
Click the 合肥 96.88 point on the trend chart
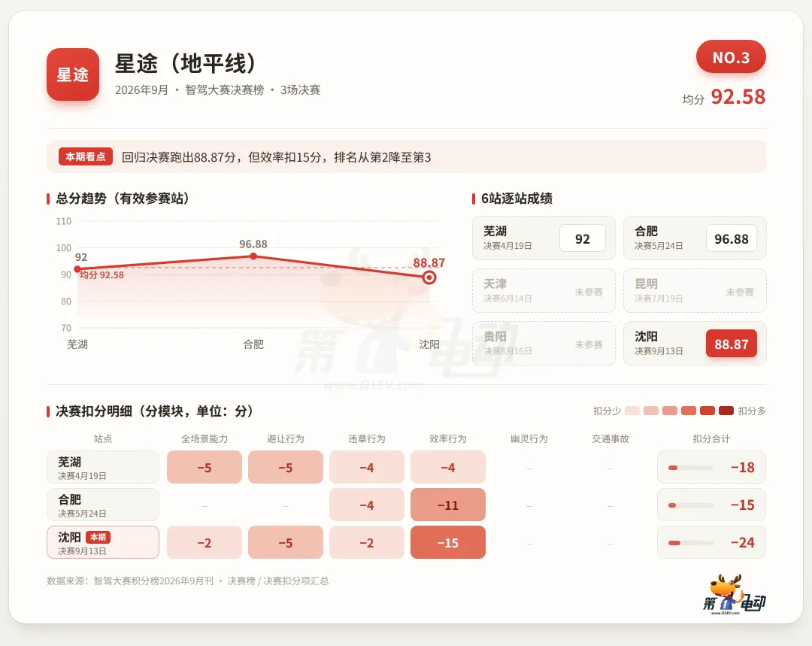tap(253, 256)
